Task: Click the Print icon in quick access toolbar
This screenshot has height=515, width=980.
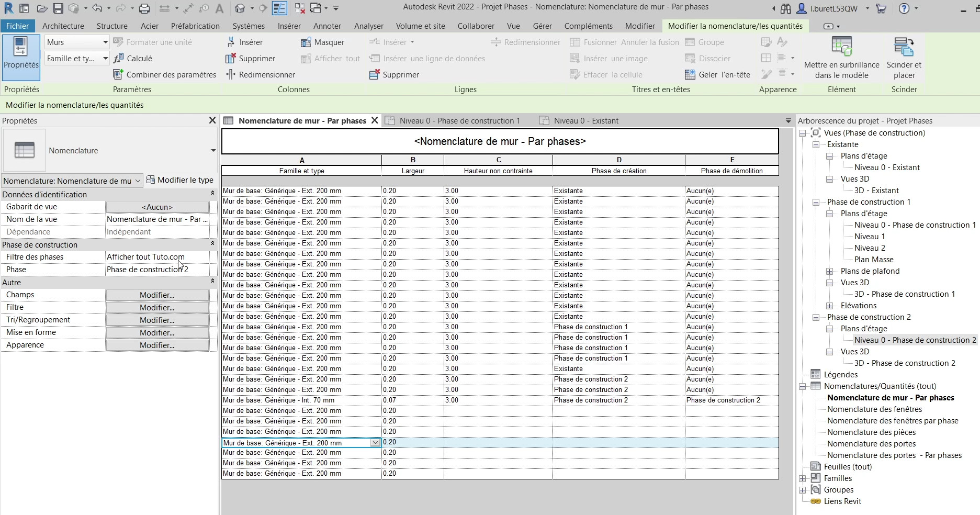Action: point(144,8)
